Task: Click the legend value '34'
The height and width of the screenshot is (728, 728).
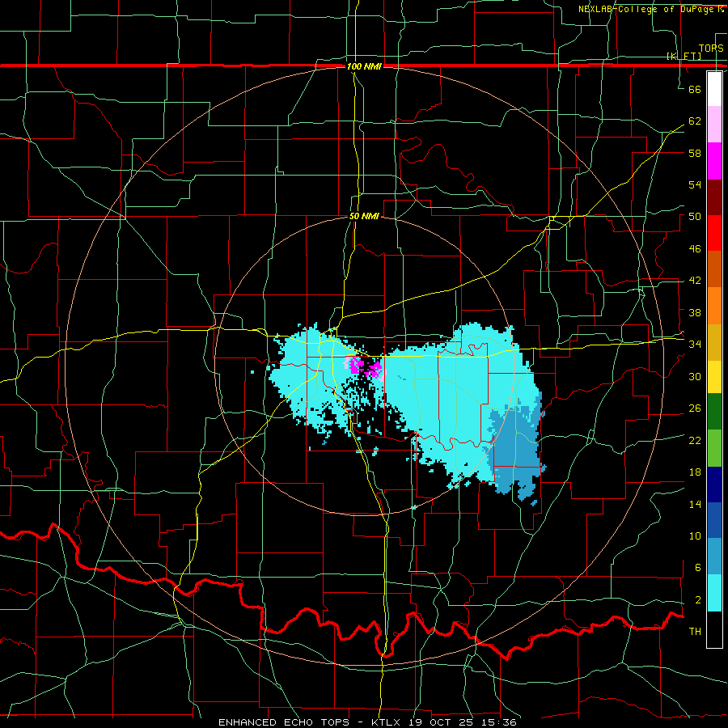Action: click(x=695, y=344)
